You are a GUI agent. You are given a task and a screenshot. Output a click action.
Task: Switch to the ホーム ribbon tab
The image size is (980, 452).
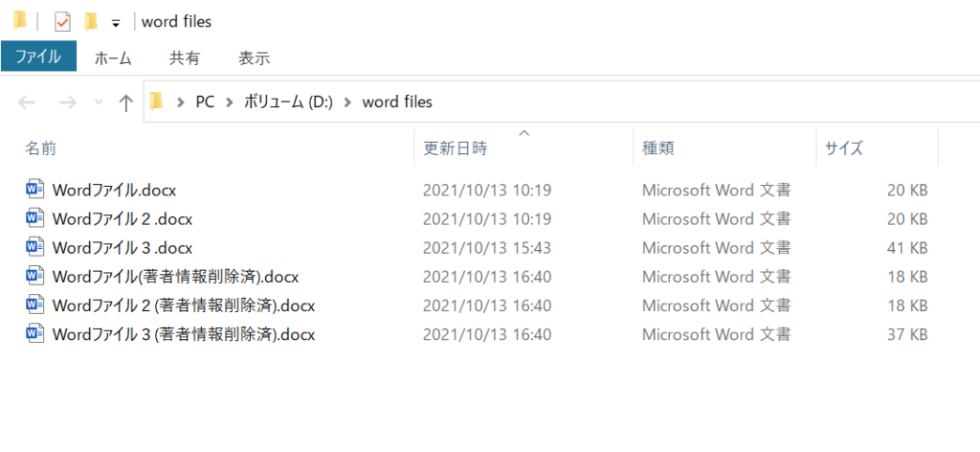click(x=113, y=57)
